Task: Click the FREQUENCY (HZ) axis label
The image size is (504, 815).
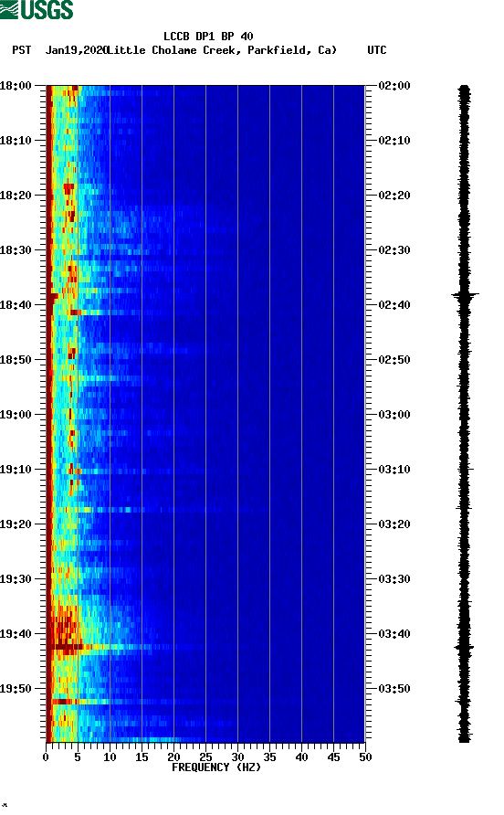Action: (216, 767)
